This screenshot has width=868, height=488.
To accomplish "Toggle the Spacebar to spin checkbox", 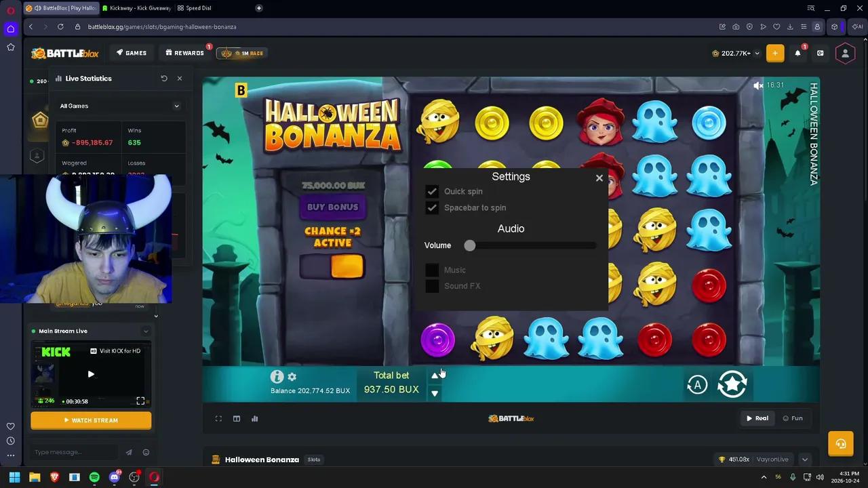I will tap(432, 207).
